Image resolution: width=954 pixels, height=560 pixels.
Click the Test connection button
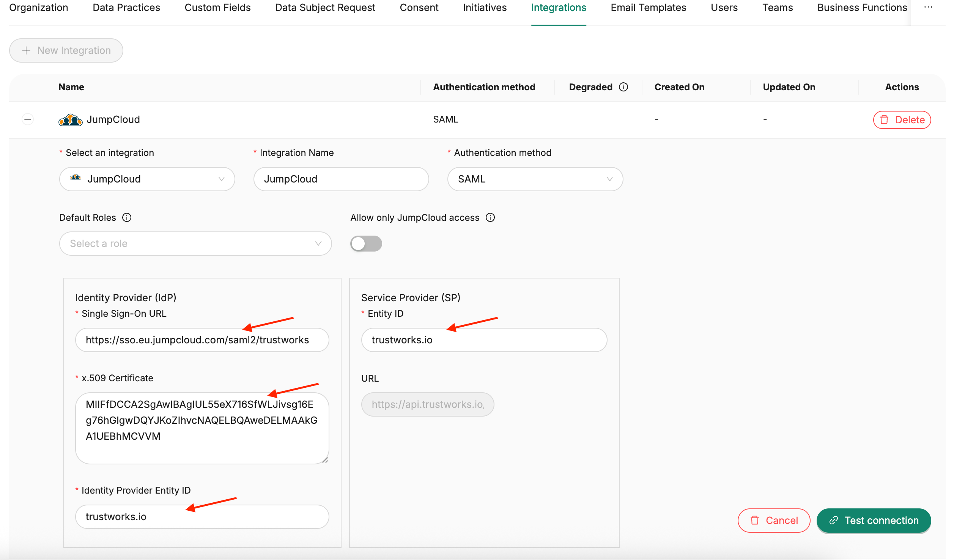click(x=874, y=521)
